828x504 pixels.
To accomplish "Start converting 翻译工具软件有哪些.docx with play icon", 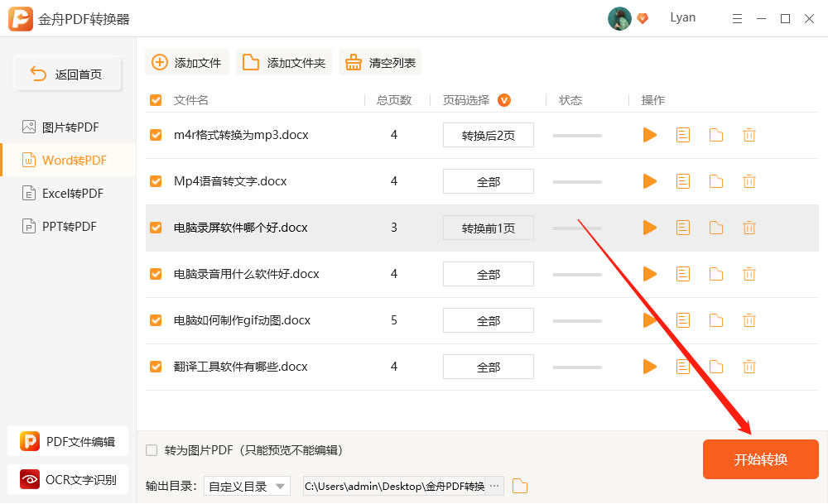I will 649,367.
